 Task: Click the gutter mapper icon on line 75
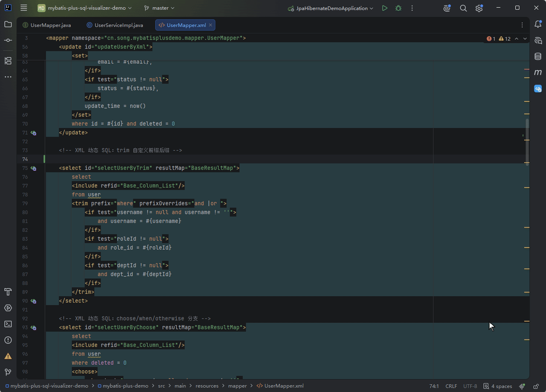click(33, 168)
